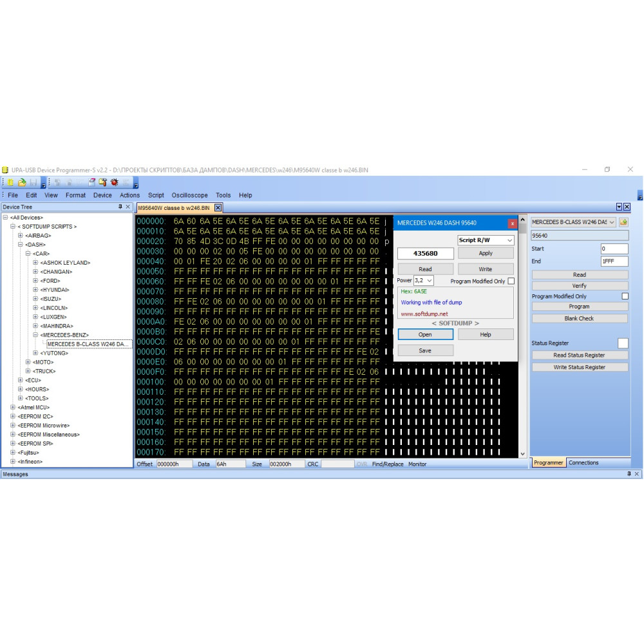Close the Device Tree panel

point(128,207)
